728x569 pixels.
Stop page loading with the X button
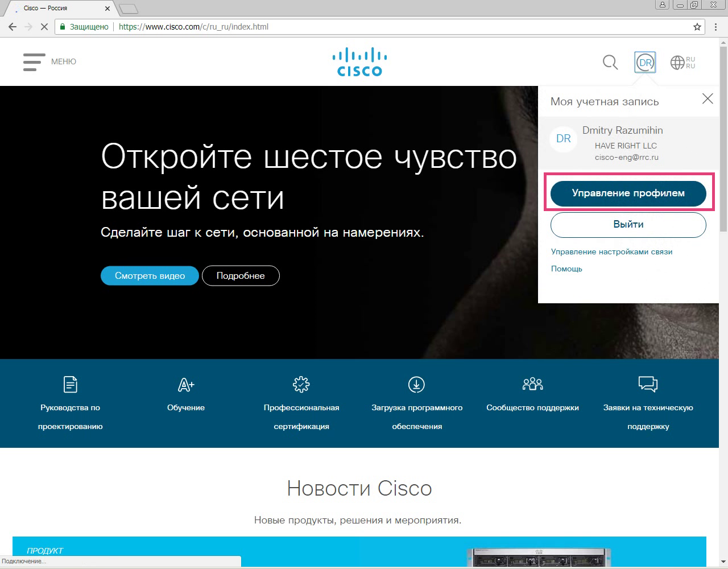[x=44, y=27]
